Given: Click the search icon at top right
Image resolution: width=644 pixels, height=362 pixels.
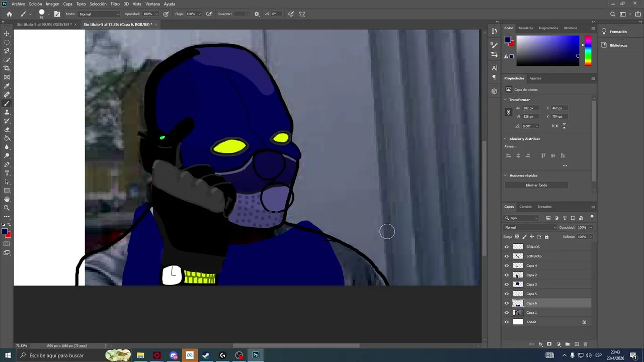Looking at the screenshot, I should 612,14.
